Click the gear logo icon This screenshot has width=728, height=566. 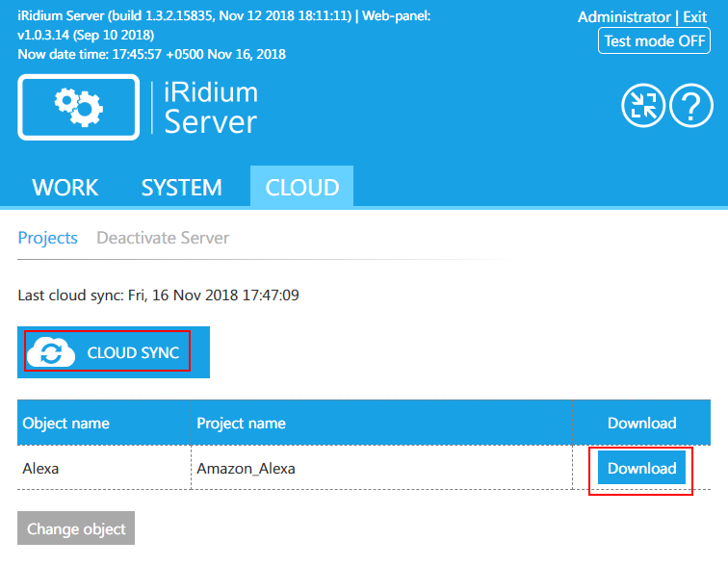click(78, 107)
